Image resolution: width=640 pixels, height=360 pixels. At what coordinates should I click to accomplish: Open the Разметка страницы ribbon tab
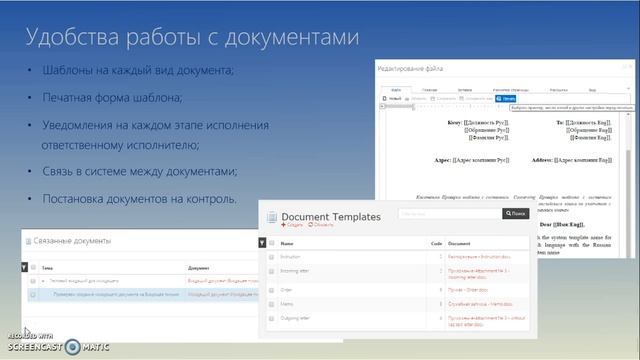point(511,90)
